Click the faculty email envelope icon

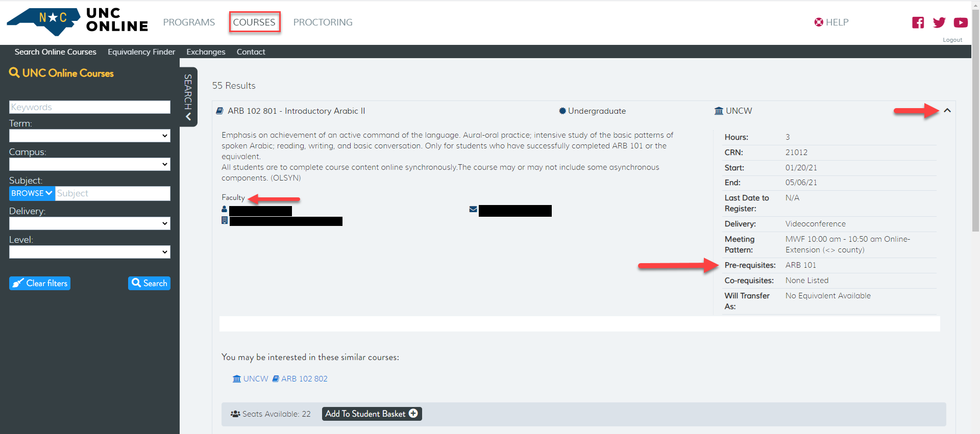(x=473, y=209)
